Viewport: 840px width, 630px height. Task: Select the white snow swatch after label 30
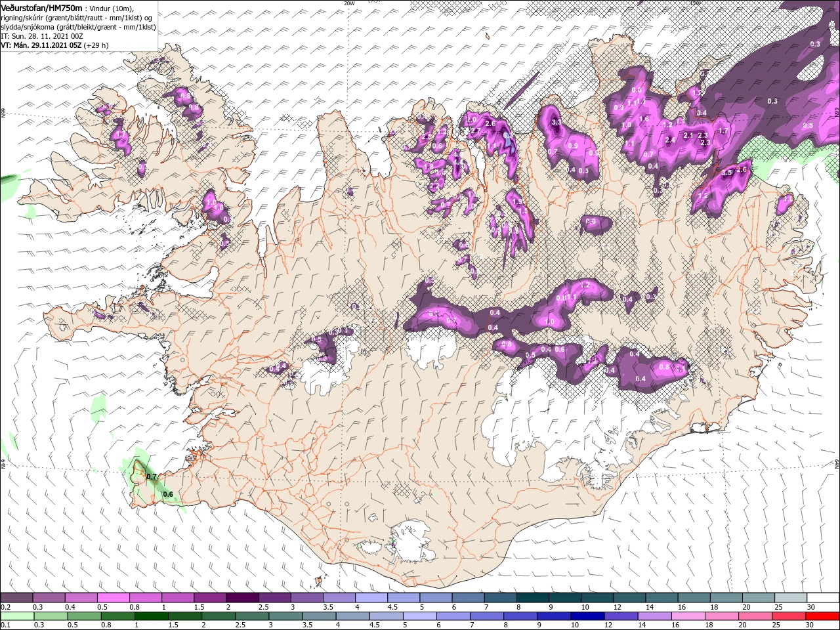point(823,598)
